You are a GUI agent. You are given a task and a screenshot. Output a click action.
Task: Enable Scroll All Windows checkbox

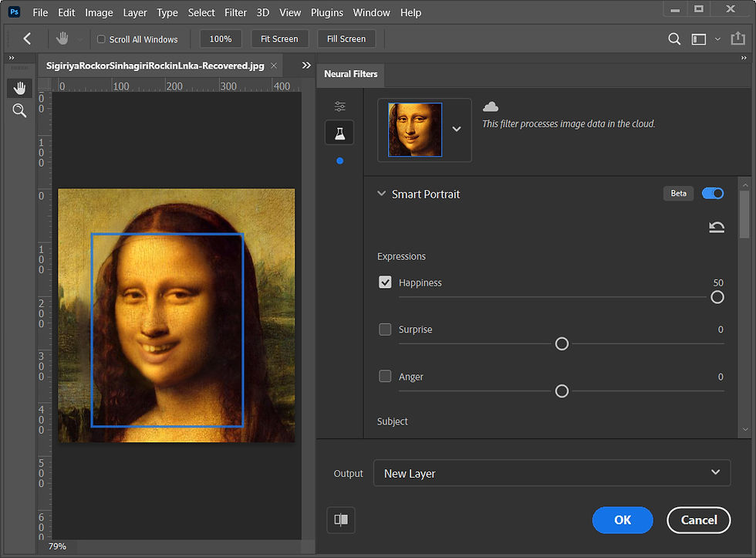click(101, 39)
